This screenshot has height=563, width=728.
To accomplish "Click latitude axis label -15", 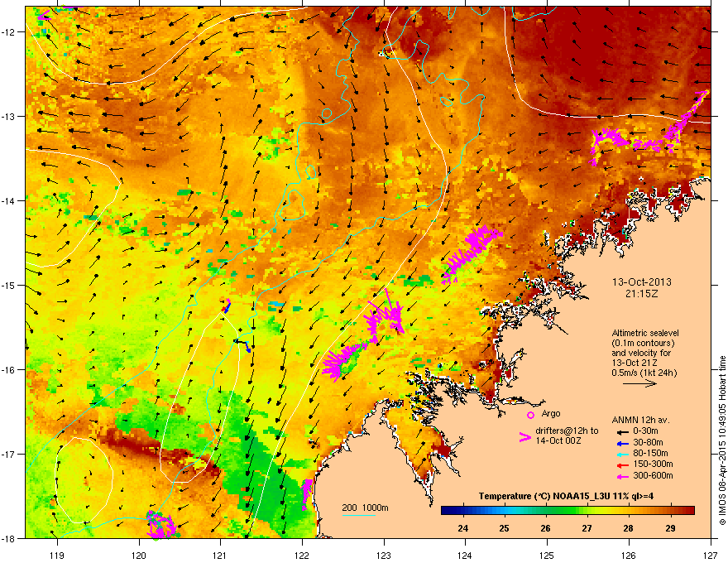I will 8,285.
